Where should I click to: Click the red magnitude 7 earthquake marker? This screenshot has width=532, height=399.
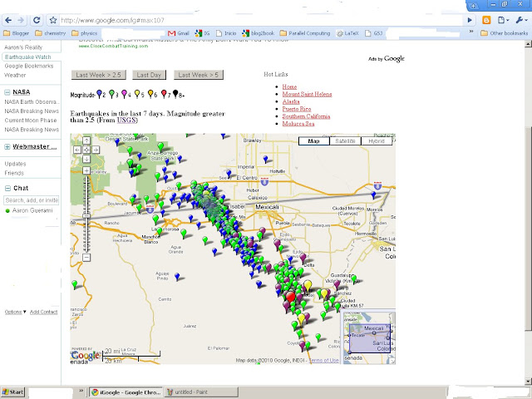click(290, 298)
